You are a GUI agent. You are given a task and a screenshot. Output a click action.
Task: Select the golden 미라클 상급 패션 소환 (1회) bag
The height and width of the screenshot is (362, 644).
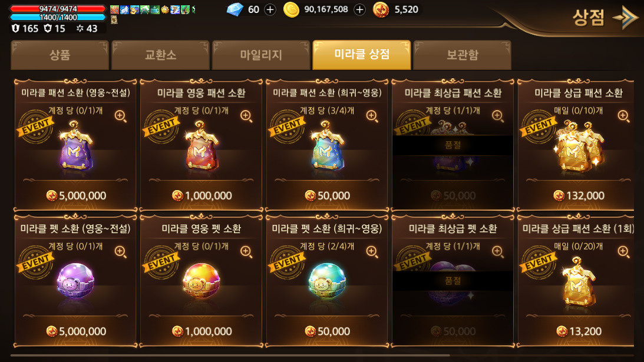[x=578, y=281]
